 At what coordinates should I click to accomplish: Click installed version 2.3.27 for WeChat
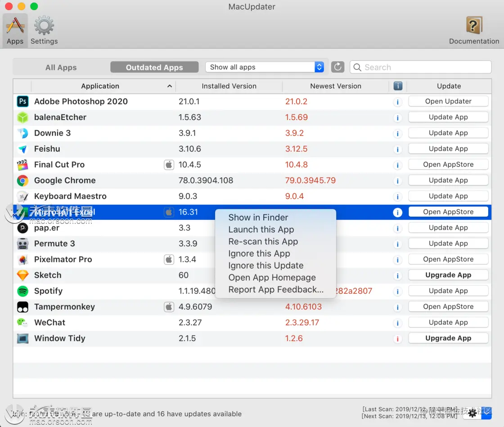pyautogui.click(x=190, y=323)
